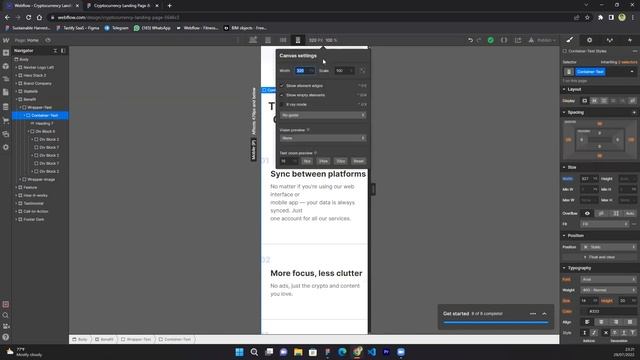
Task: Open the Vision preview dropdown
Action: click(x=323, y=138)
